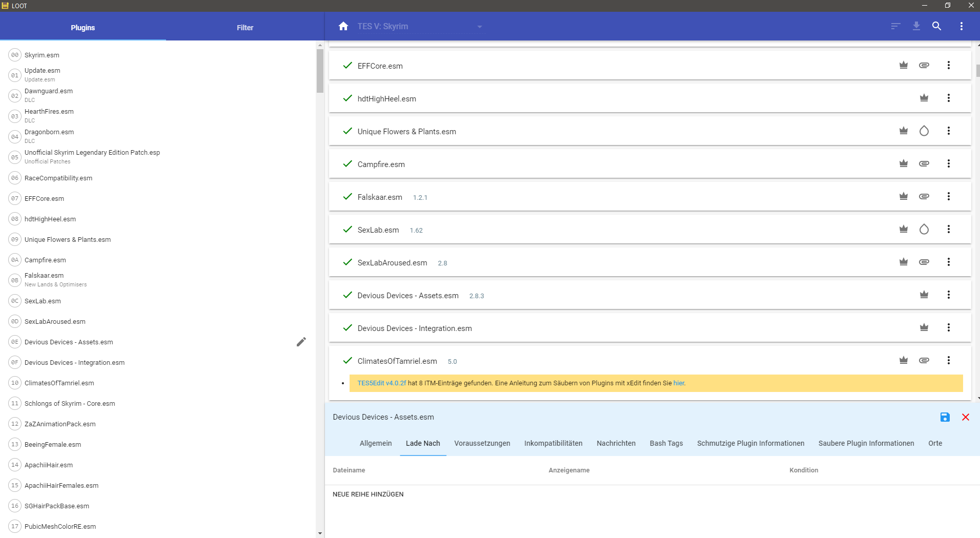Image resolution: width=980 pixels, height=538 pixels.
Task: Open the Schmutzige Plugin Informationen tab
Action: [751, 443]
